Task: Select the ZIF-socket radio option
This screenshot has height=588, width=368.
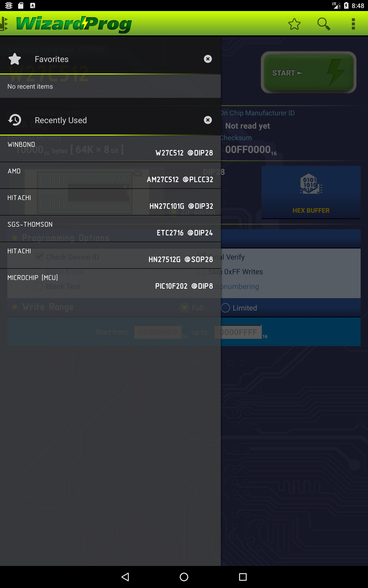Action: point(174,212)
